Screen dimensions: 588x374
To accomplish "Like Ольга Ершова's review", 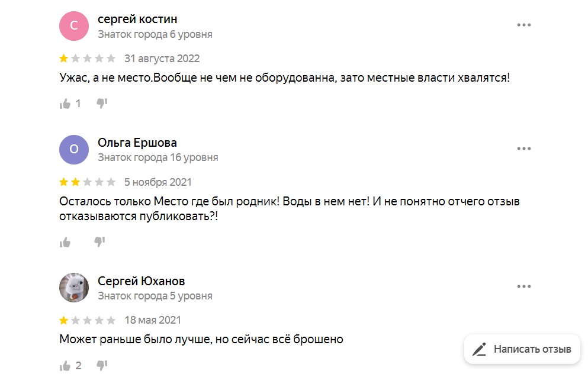I will pyautogui.click(x=65, y=241).
